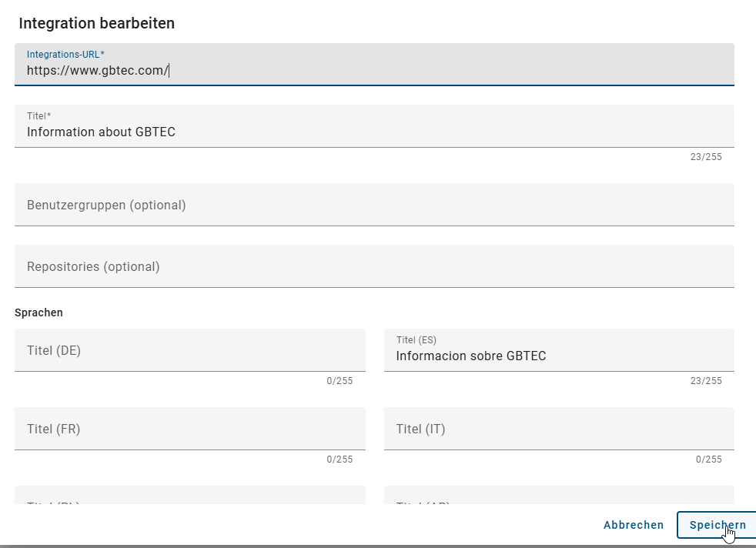Viewport: 756px width, 548px height.
Task: Click the 0/255 counter below Titel (DE)
Action: (x=340, y=380)
